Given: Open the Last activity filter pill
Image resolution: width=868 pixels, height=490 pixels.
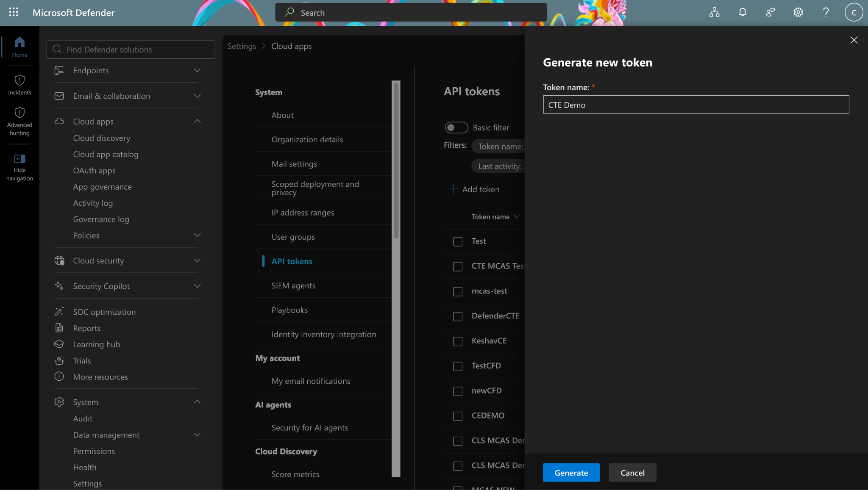Looking at the screenshot, I should [x=498, y=166].
